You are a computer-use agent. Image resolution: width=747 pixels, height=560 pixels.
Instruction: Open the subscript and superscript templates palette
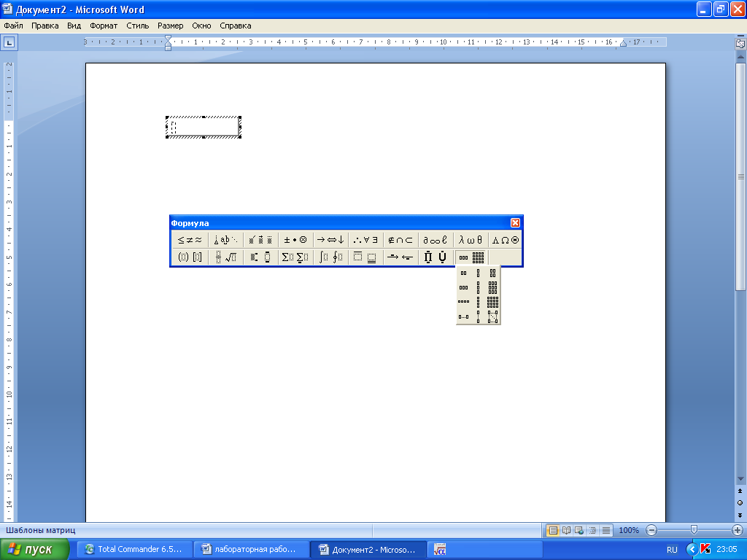pos(260,257)
